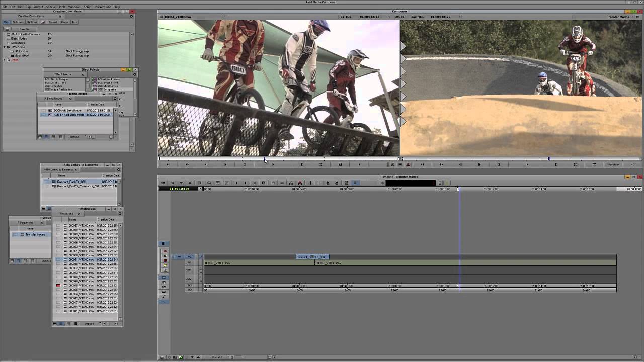Switch to the Volumes tab in project window
The height and width of the screenshot is (362, 644).
tap(18, 22)
